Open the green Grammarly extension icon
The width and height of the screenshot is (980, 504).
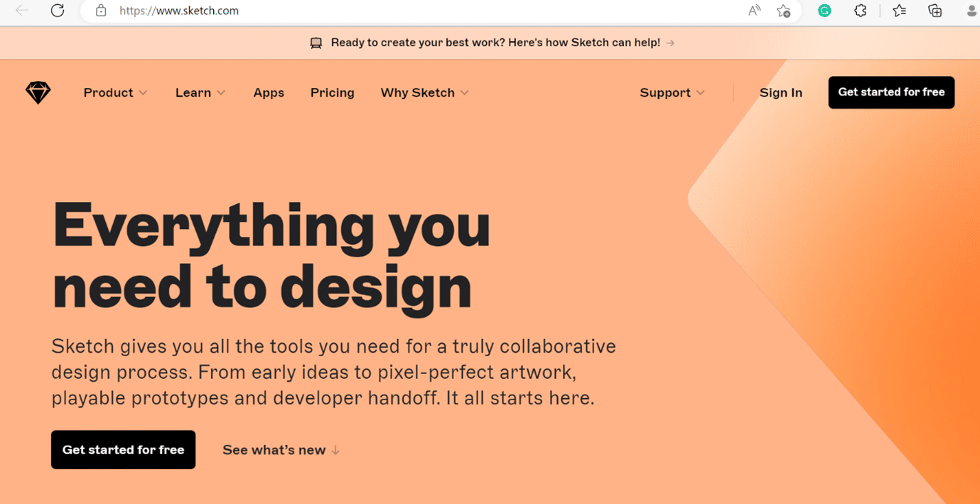[x=824, y=11]
